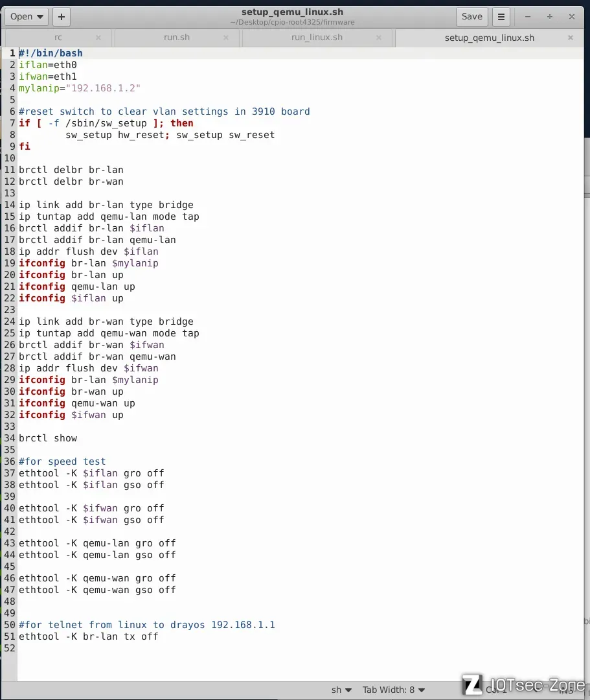Click the mylanip="192.168.1.2" line

click(80, 88)
